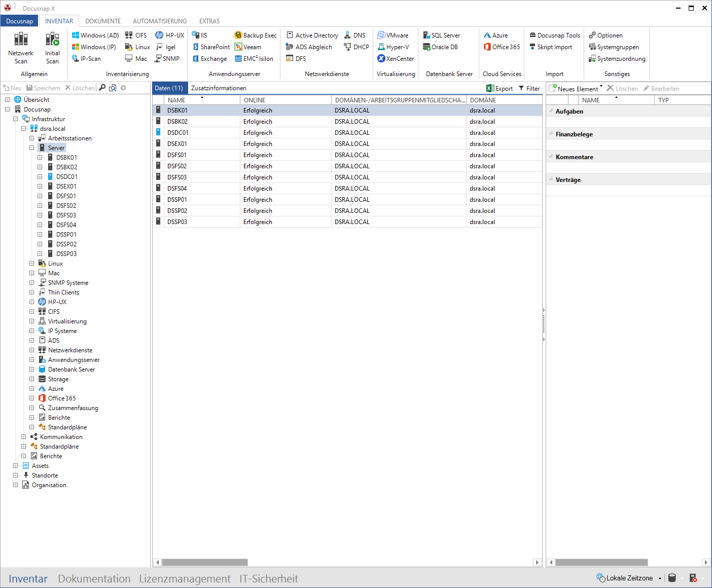Open the Docusnap application menu
The height and width of the screenshot is (588, 712).
pyautogui.click(x=19, y=21)
